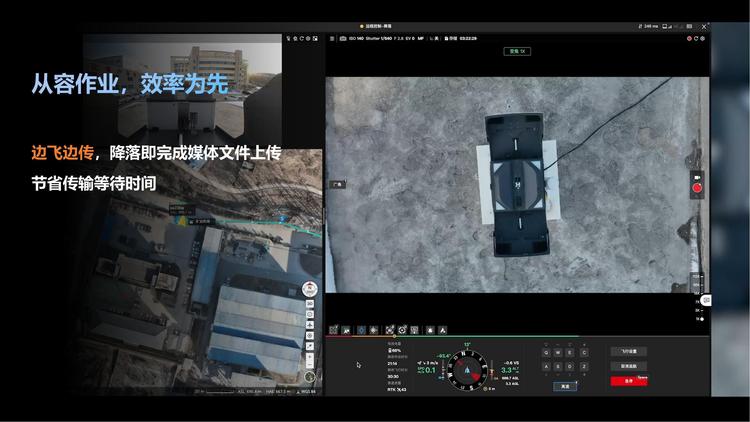Click the circular attitude compass indicator

(x=465, y=370)
